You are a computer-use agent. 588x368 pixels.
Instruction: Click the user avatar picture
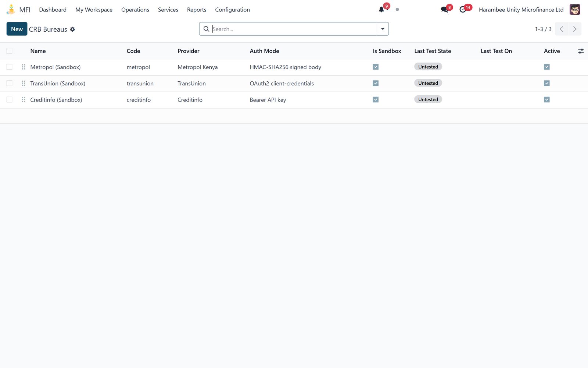coord(575,10)
